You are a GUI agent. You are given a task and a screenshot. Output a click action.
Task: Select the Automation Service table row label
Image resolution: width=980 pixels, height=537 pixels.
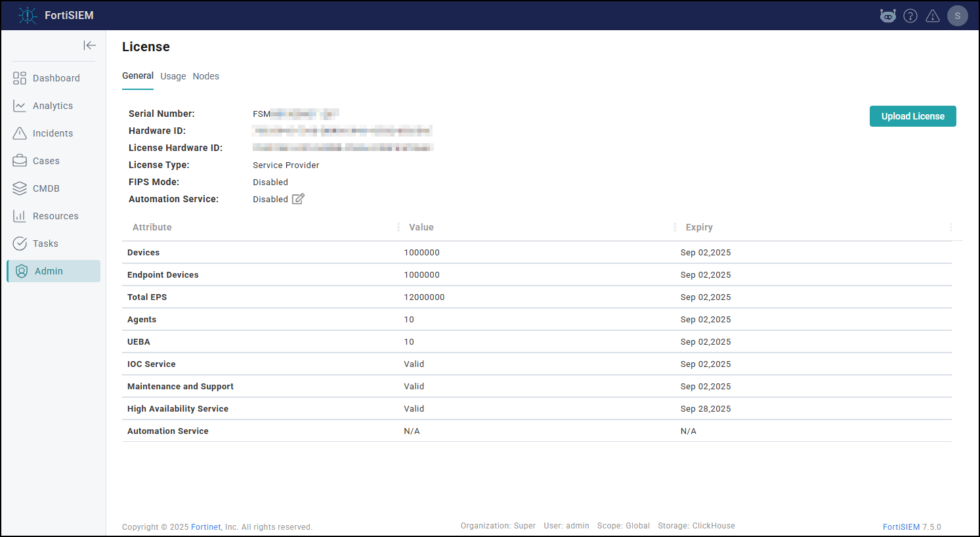[168, 431]
